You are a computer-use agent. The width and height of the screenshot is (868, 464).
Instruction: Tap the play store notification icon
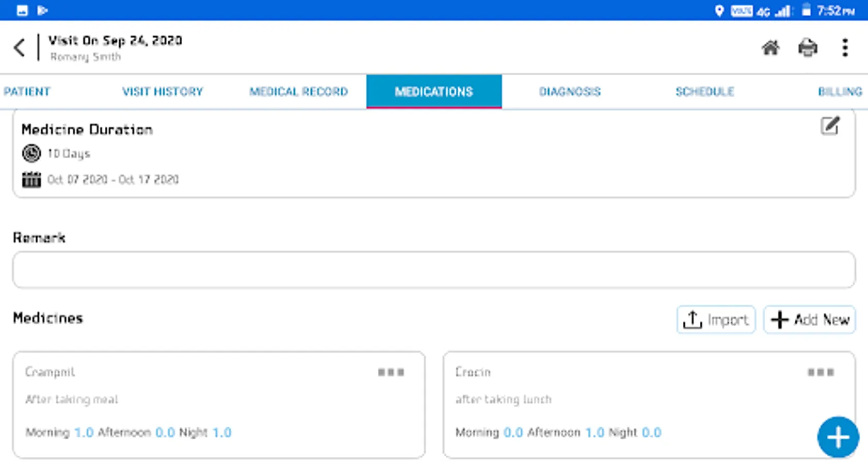(x=43, y=10)
